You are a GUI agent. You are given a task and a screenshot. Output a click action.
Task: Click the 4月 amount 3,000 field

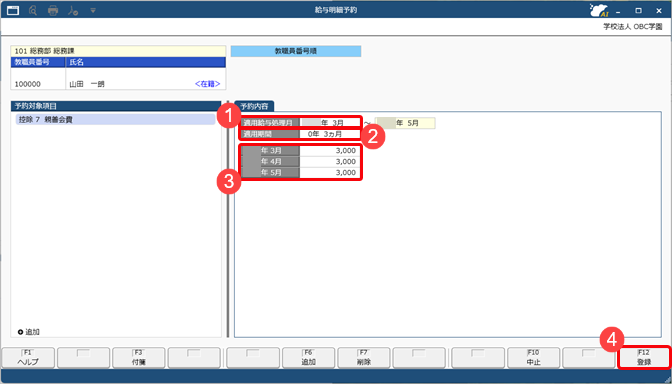(330, 162)
